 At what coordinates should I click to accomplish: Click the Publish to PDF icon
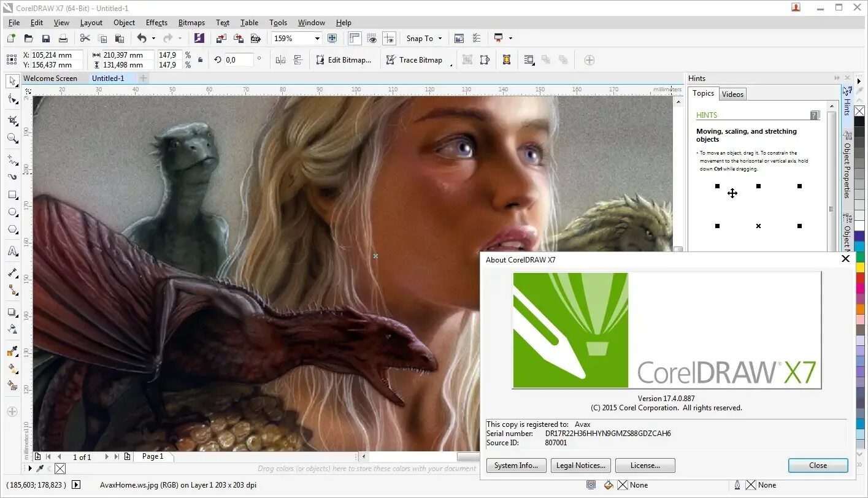[256, 38]
